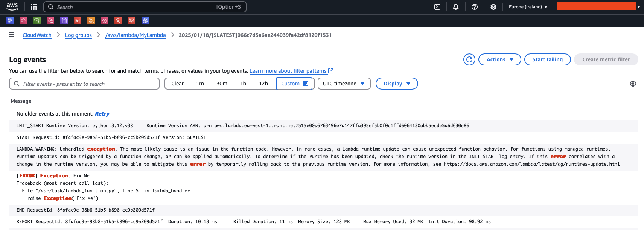Open the blue target-shaped service shortcut

coord(145,21)
